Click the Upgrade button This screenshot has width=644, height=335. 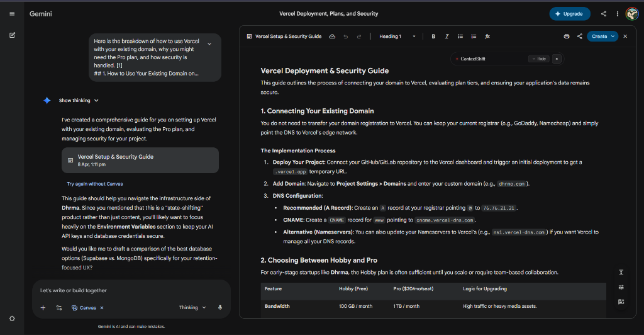pyautogui.click(x=569, y=14)
